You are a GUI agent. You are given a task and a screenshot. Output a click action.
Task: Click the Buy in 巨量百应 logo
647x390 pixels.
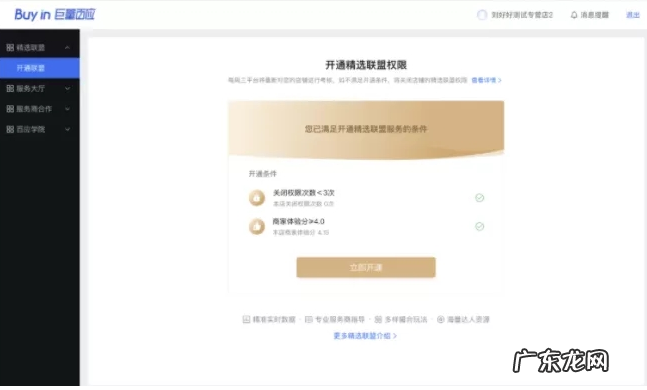54,15
